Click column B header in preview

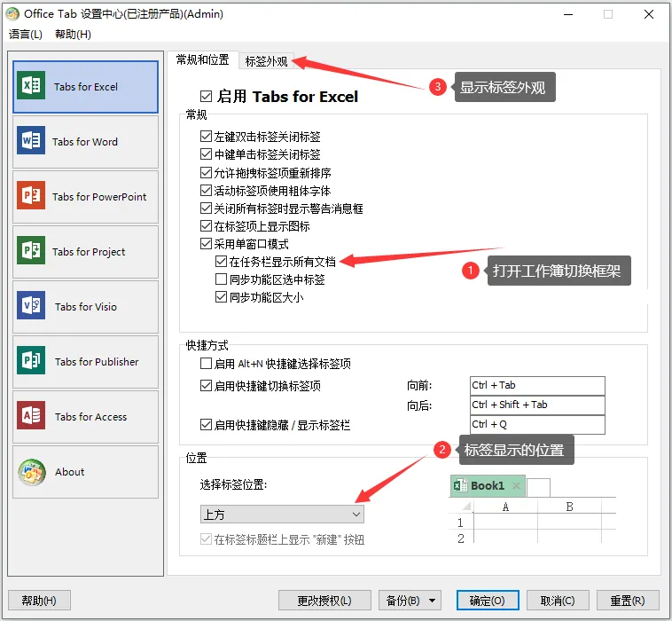tap(569, 507)
